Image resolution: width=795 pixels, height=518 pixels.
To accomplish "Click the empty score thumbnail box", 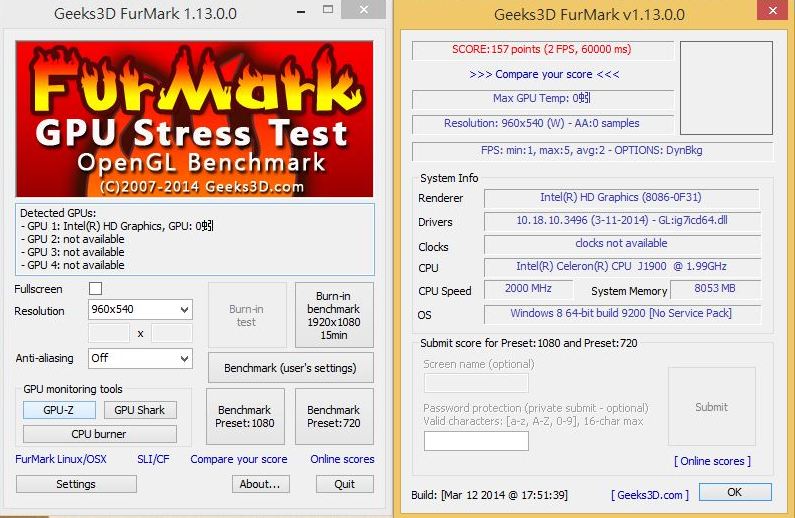I will [x=726, y=88].
